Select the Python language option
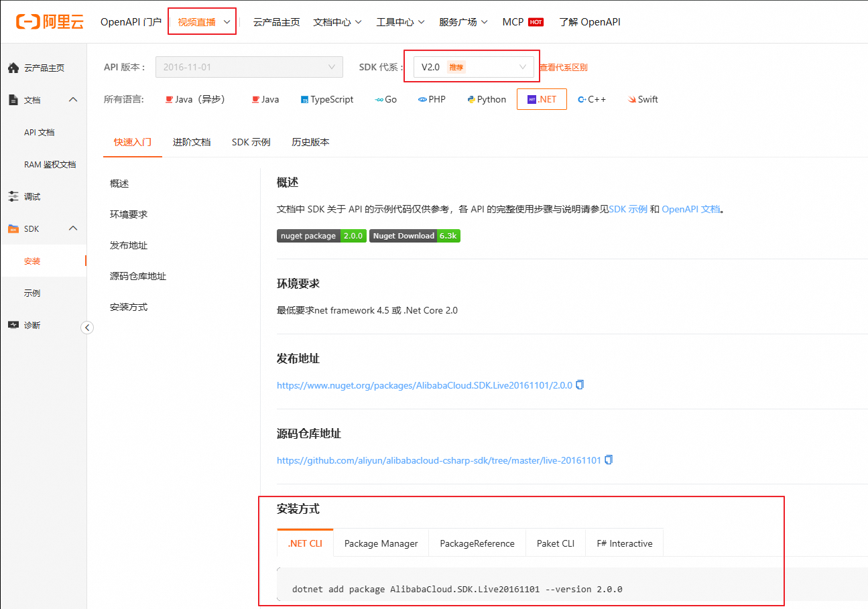This screenshot has width=868, height=609. (x=487, y=99)
